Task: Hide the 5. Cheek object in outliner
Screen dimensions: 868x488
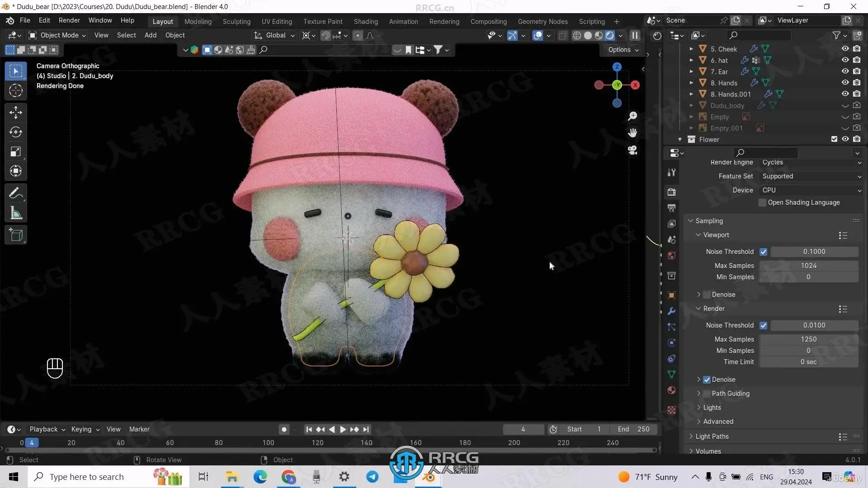Action: [x=845, y=49]
